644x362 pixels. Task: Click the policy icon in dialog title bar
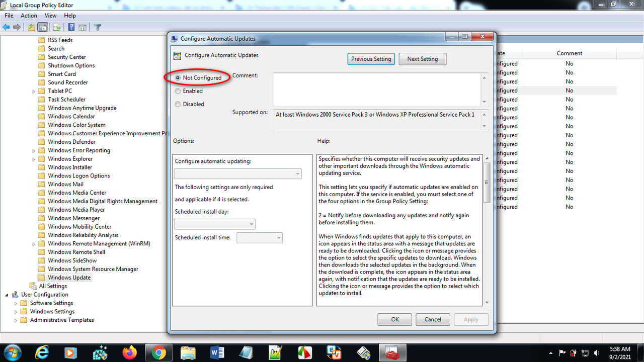[x=174, y=38]
